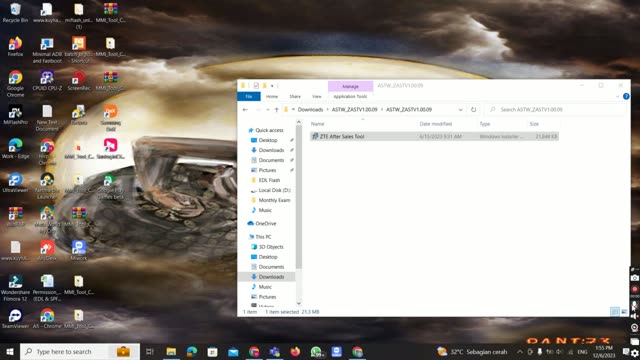Select the Work - Edge desktop shortcut
This screenshot has width=640, height=360.
[x=15, y=149]
